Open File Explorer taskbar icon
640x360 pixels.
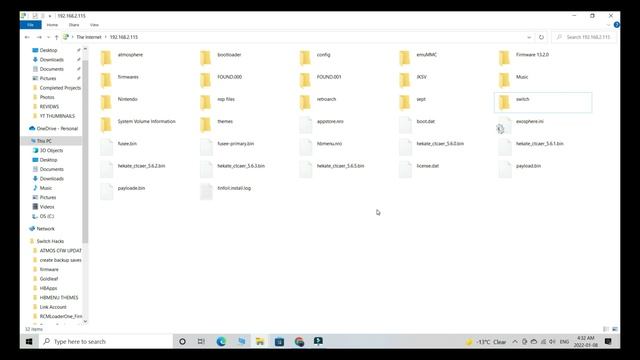pos(260,342)
